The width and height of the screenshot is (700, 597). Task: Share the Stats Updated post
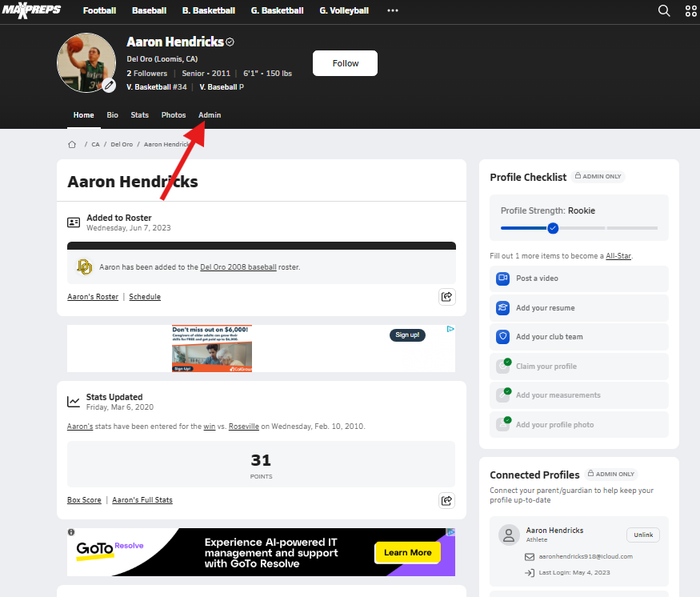click(x=447, y=500)
